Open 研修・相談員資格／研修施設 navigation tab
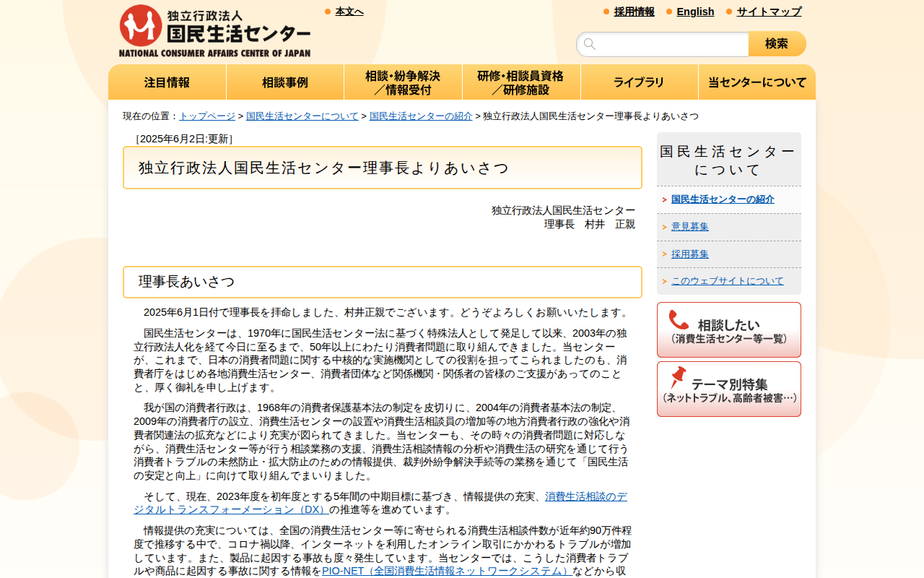The height and width of the screenshot is (578, 924). (521, 82)
